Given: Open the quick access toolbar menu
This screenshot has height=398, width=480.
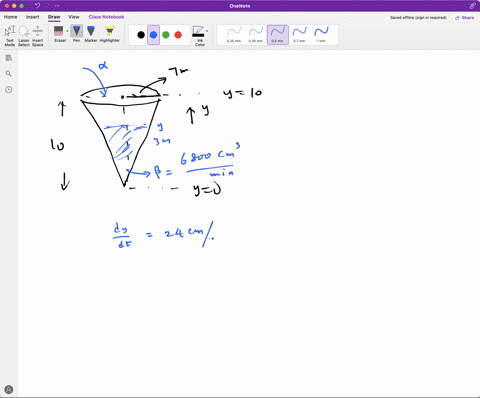Looking at the screenshot, I should click(57, 6).
